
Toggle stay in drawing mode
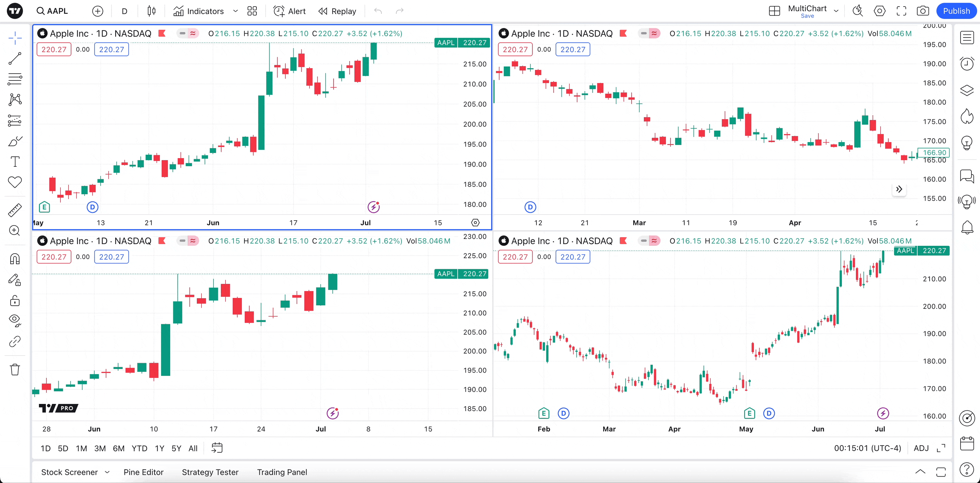coord(15,280)
